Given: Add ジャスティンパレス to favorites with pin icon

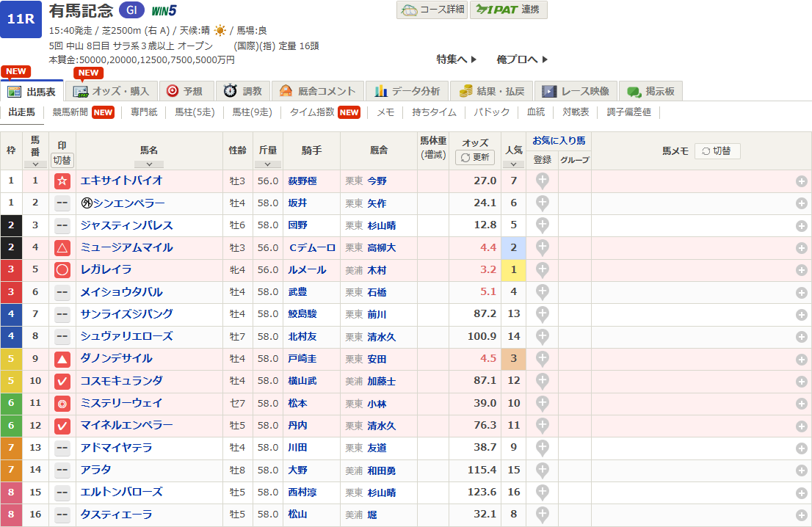Looking at the screenshot, I should pyautogui.click(x=542, y=225).
